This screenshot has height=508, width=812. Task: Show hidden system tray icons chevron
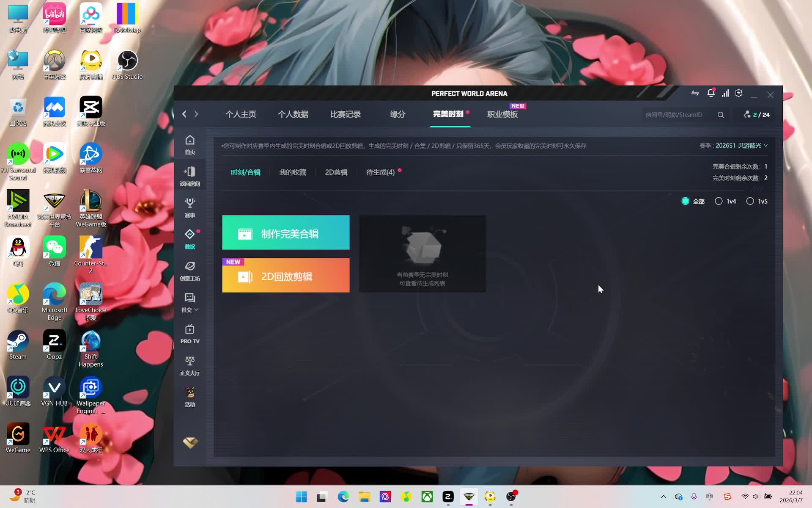663,497
